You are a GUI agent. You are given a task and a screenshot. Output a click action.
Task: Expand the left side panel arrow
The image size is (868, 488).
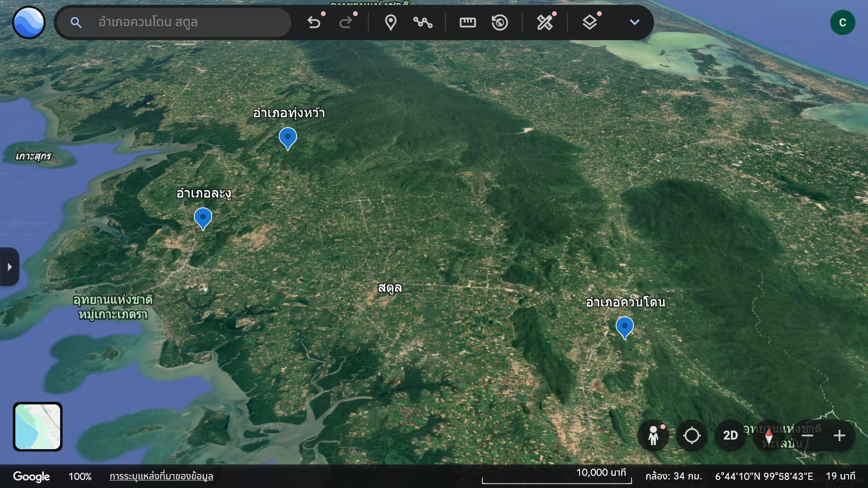click(x=10, y=267)
